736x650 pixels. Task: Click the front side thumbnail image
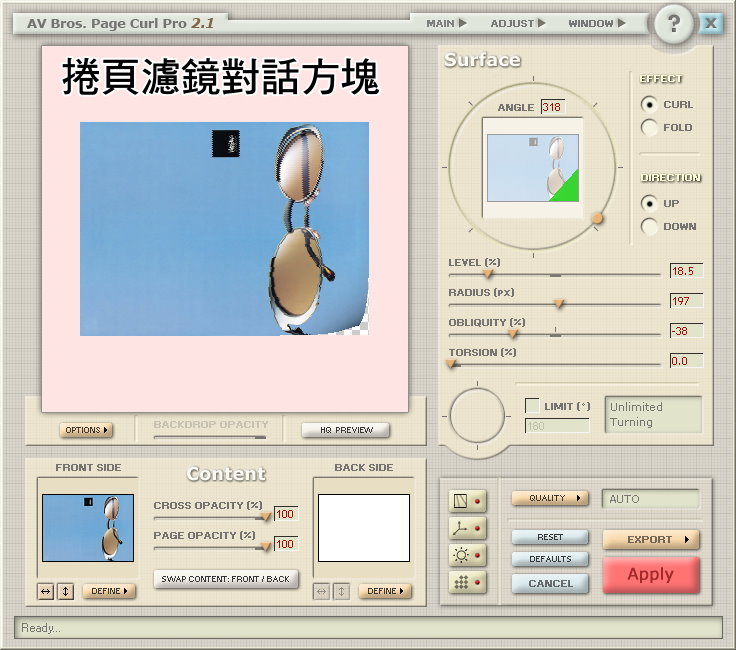click(x=88, y=528)
